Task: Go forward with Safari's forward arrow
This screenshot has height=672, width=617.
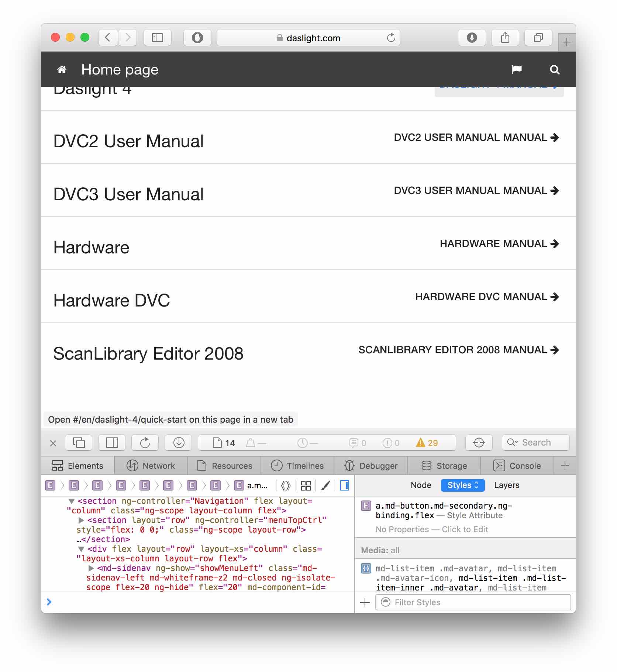Action: pyautogui.click(x=128, y=38)
